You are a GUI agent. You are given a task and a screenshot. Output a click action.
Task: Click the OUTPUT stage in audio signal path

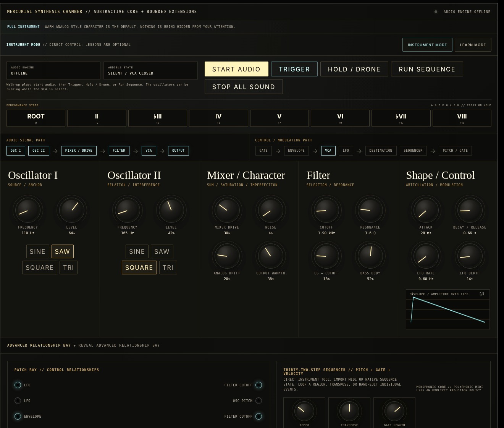click(x=178, y=151)
